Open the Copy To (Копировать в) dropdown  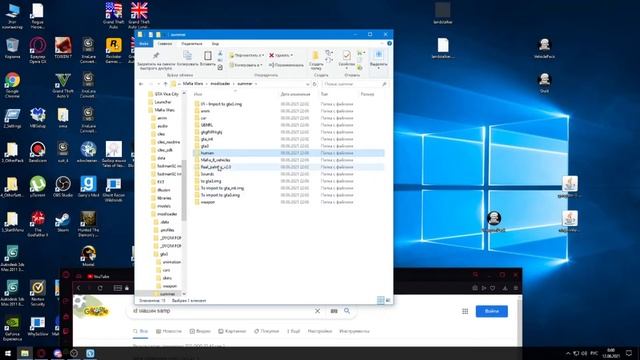(x=245, y=65)
